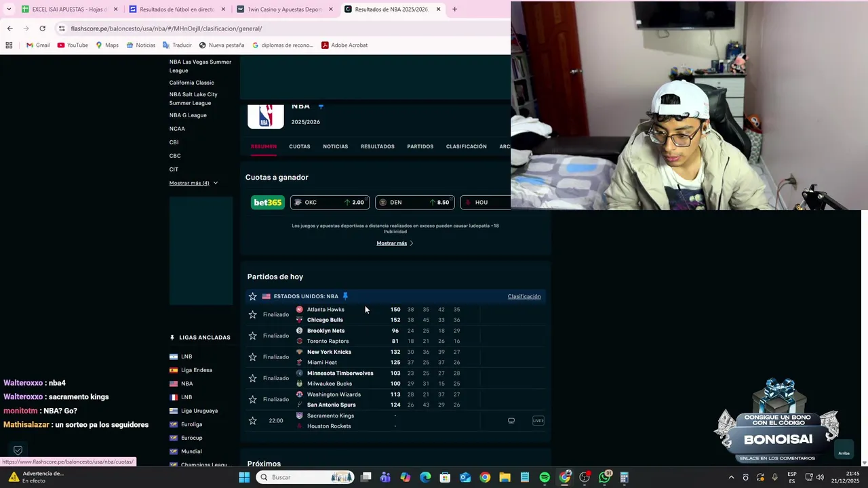This screenshot has width=868, height=488.
Task: Open Clasificación link in league header
Action: click(524, 296)
